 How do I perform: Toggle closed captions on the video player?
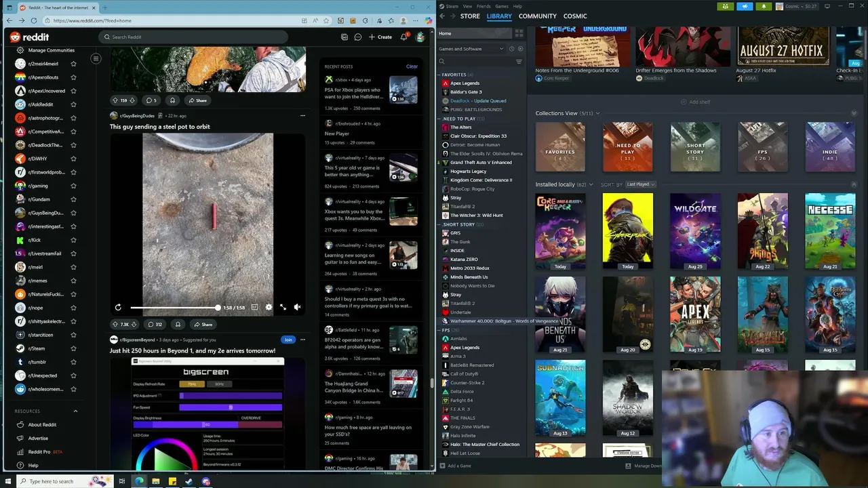(x=254, y=307)
